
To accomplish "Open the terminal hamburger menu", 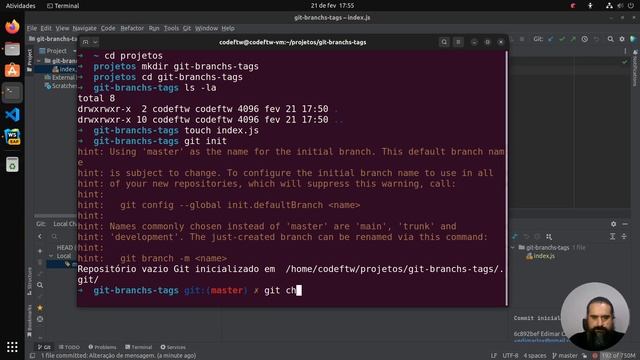I will (x=458, y=42).
